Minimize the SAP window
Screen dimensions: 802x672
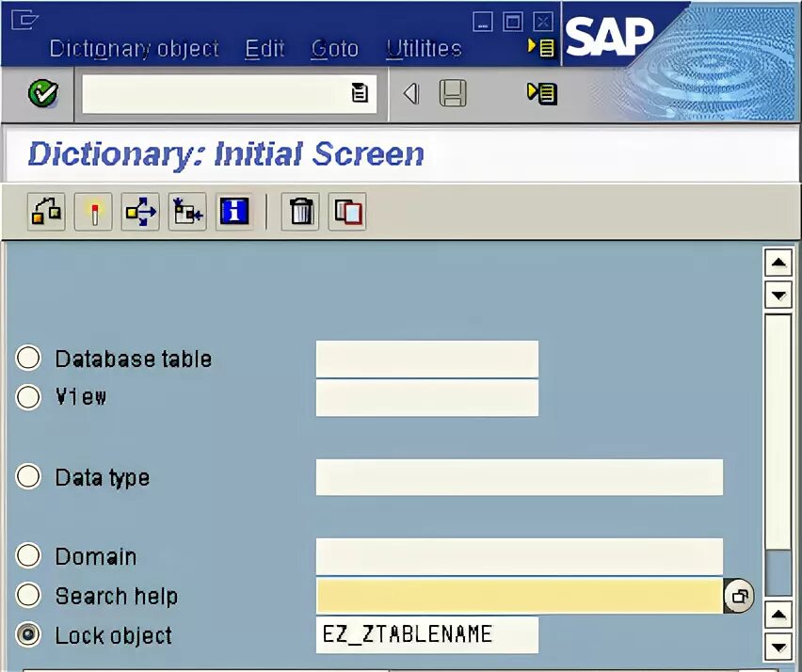coord(483,22)
